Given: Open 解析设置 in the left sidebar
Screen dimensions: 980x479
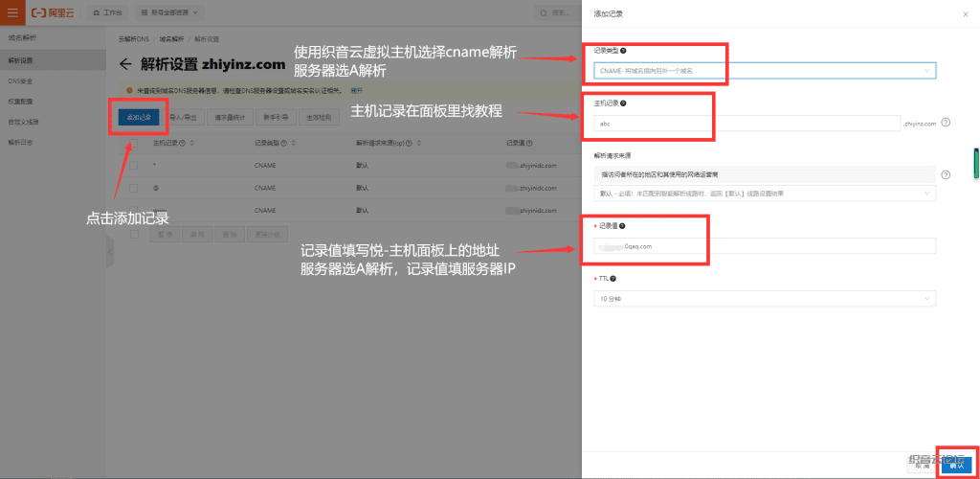Looking at the screenshot, I should tap(54, 60).
